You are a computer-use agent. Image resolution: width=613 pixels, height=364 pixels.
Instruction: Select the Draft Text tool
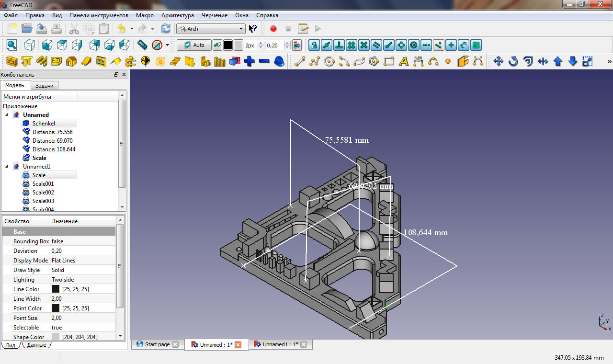pyautogui.click(x=404, y=61)
